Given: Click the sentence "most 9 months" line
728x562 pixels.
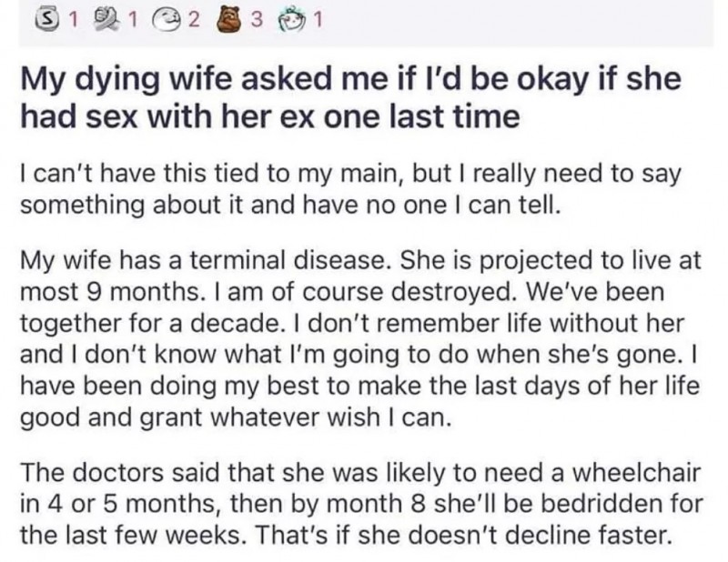Looking at the screenshot, I should click(342, 292).
